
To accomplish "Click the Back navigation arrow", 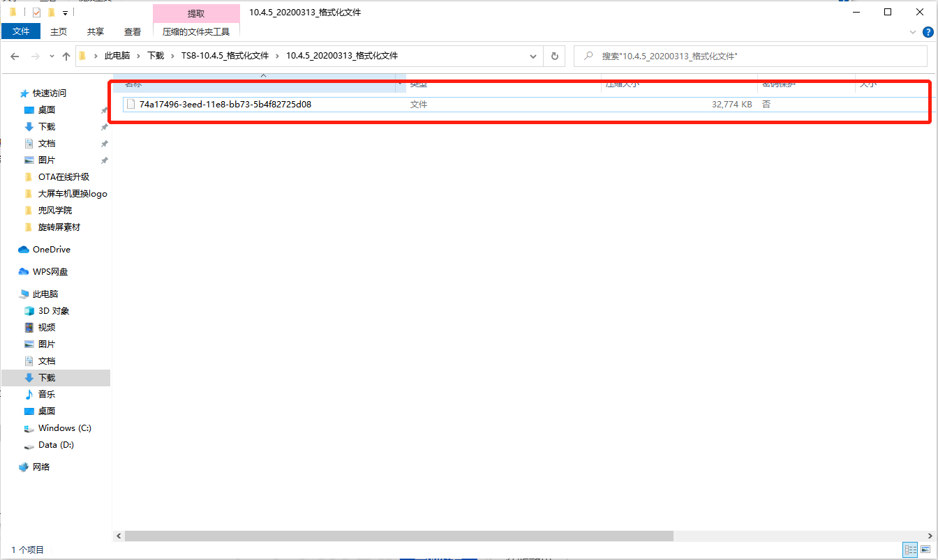I will coord(15,56).
